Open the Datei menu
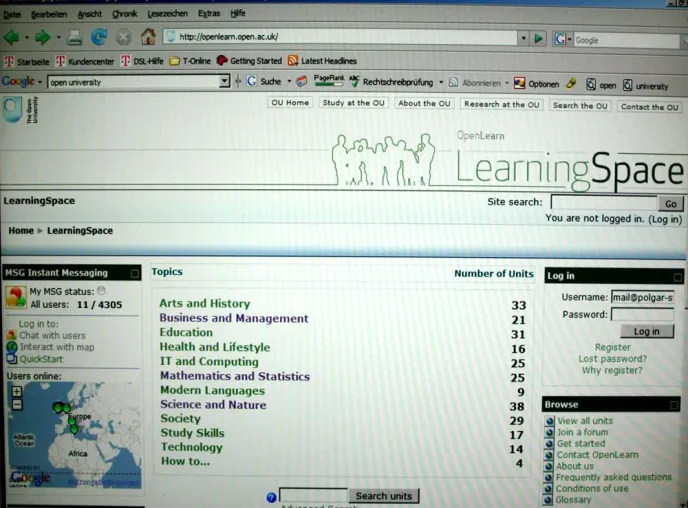The height and width of the screenshot is (508, 688). point(12,15)
